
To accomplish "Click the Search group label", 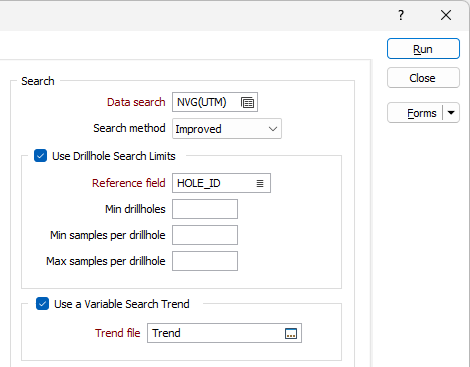I will 38,81.
